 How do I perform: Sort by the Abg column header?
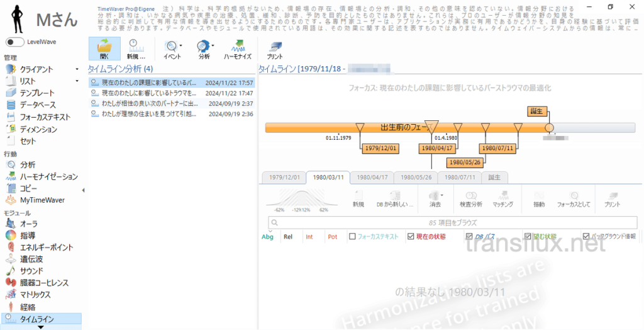pos(267,237)
